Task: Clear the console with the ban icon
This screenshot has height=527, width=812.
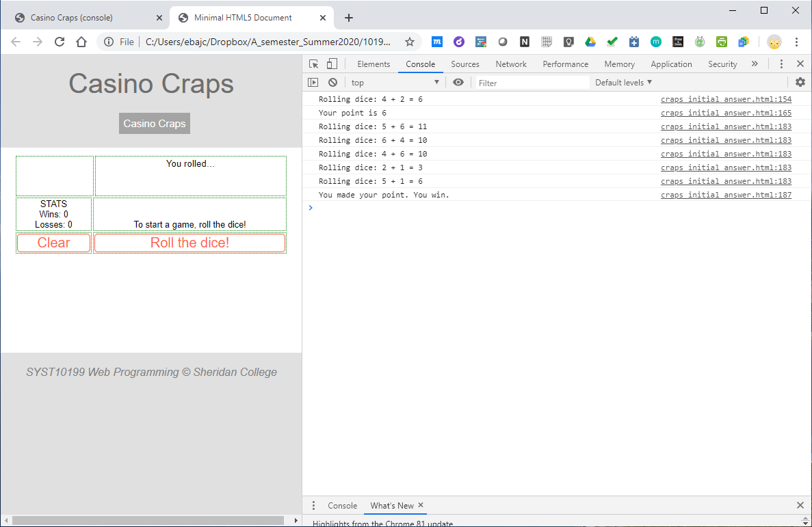Action: pyautogui.click(x=333, y=82)
